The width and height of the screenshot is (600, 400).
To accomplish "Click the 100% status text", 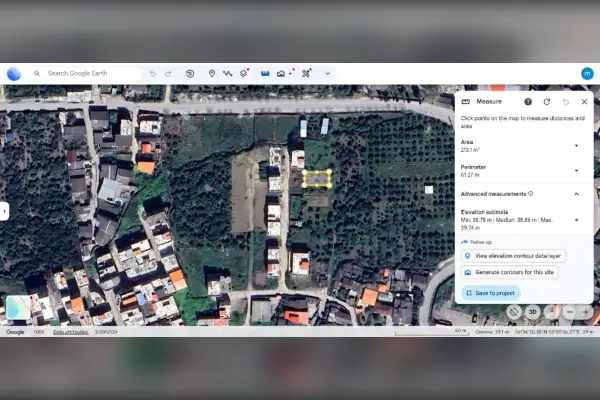I will click(39, 332).
